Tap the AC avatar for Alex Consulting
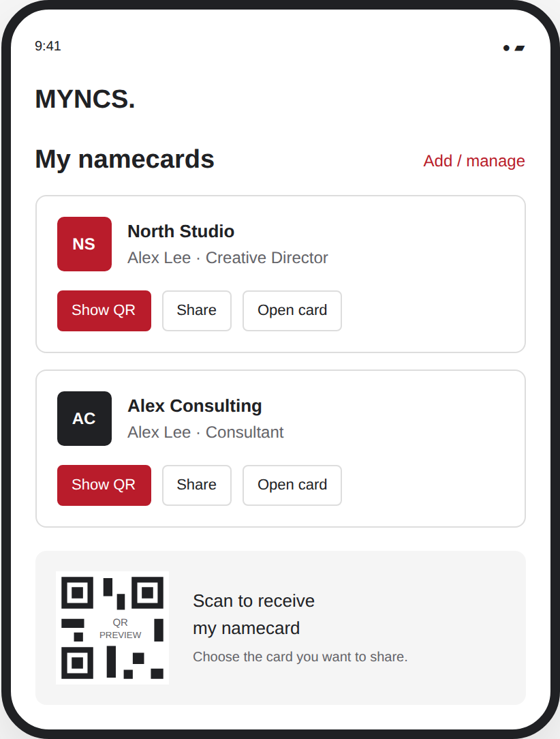The image size is (560, 739). pos(84,419)
